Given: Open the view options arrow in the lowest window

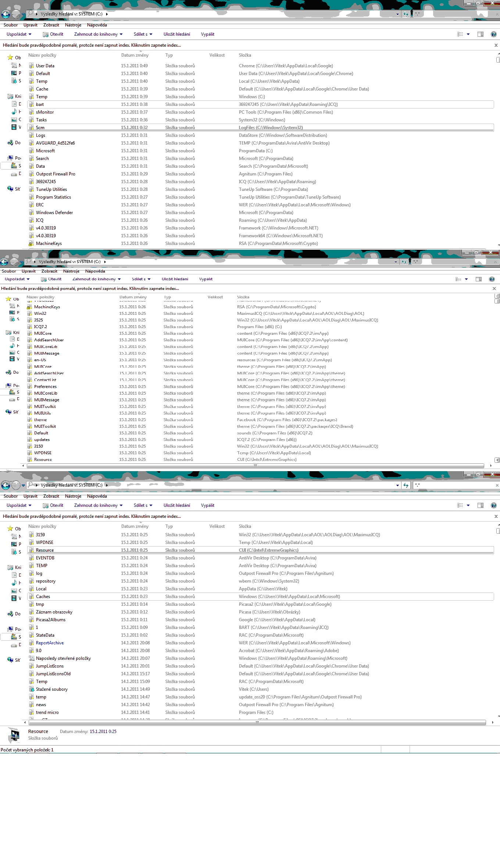Looking at the screenshot, I should 468,505.
